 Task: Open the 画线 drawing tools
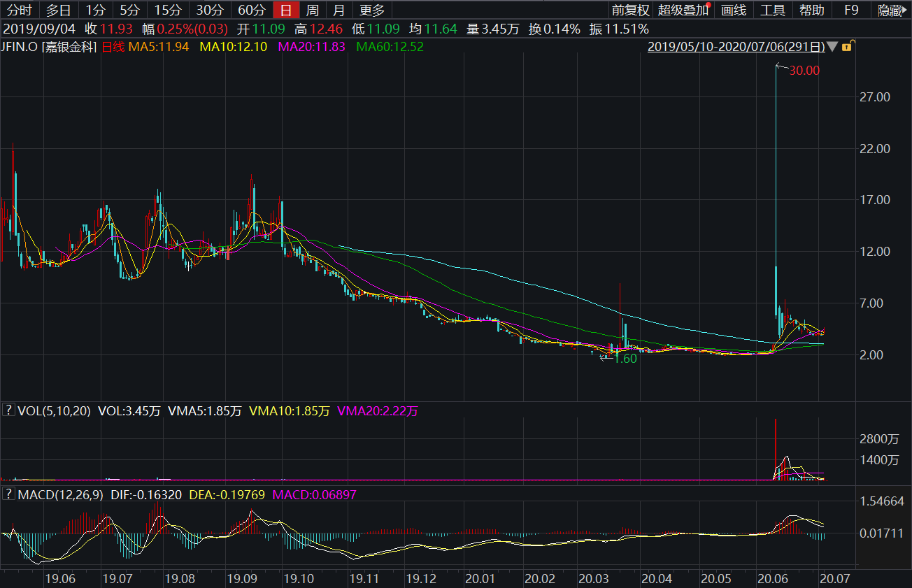click(734, 10)
